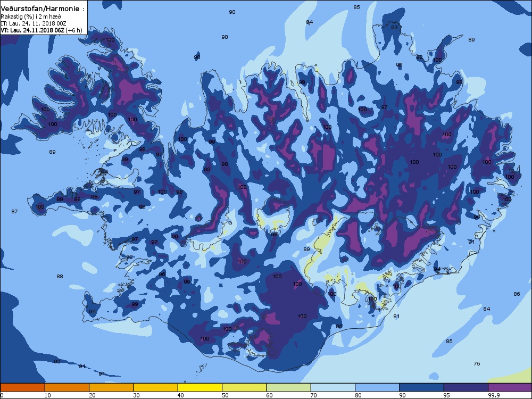Click the humidity value 86 on the map
The height and width of the screenshot is (399, 532).
pos(517,294)
